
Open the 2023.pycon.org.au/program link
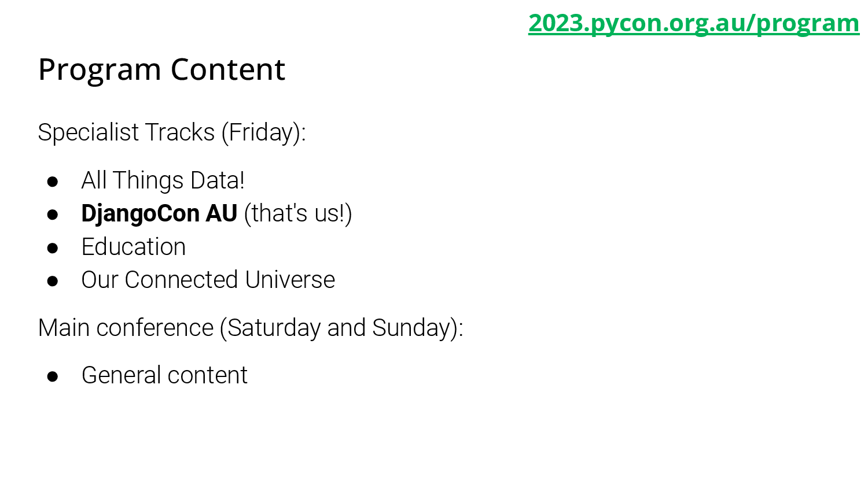[x=694, y=23]
